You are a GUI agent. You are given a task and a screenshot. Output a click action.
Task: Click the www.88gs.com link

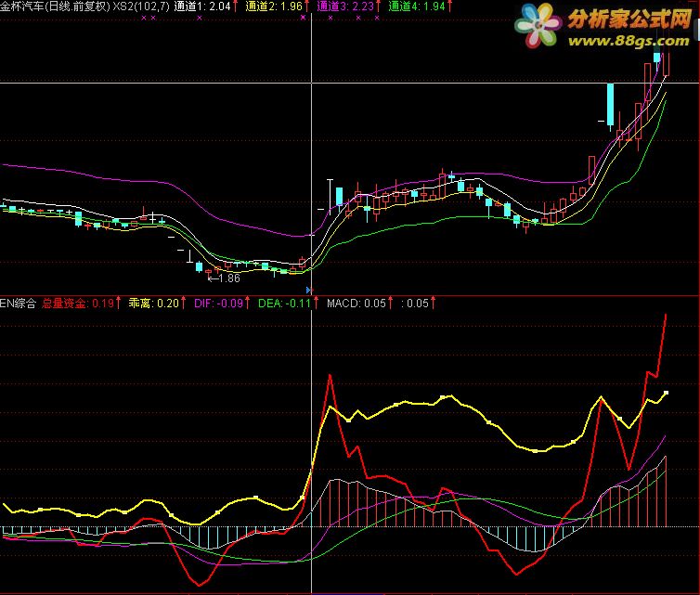[629, 42]
